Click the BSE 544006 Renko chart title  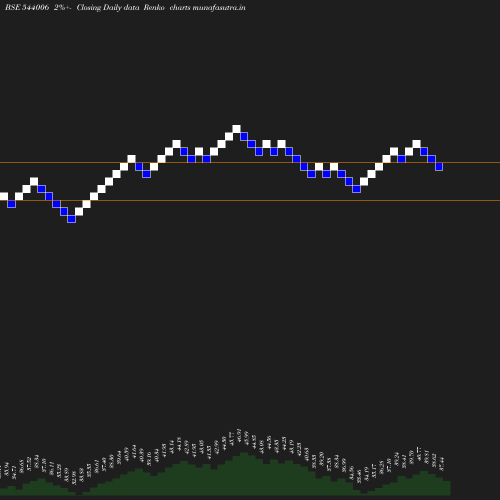pos(125,7)
